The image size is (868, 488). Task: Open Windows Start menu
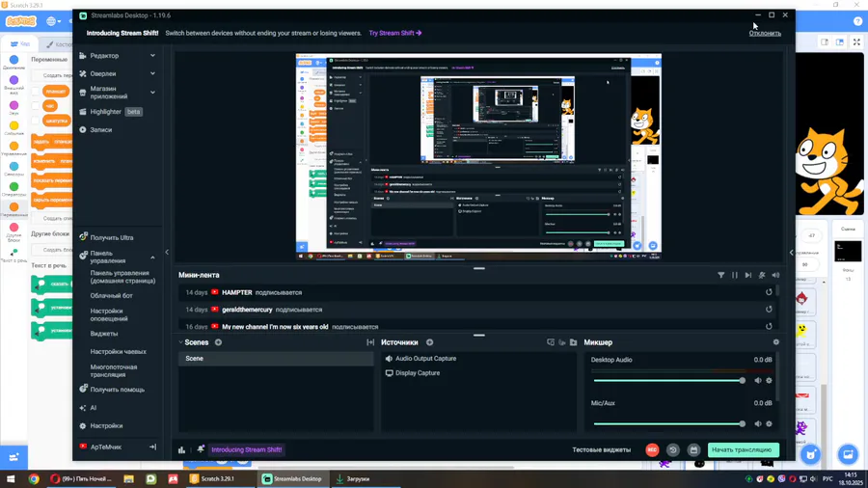[x=11, y=479]
